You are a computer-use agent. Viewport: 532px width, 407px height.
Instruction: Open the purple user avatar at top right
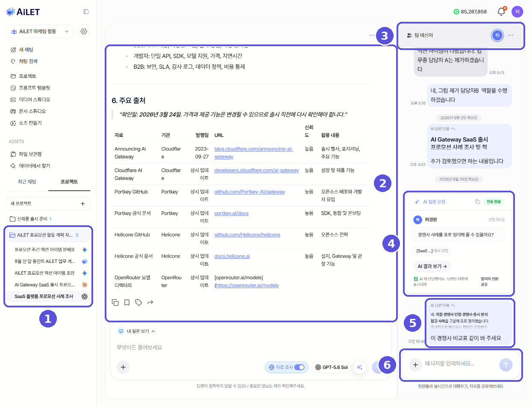click(517, 12)
